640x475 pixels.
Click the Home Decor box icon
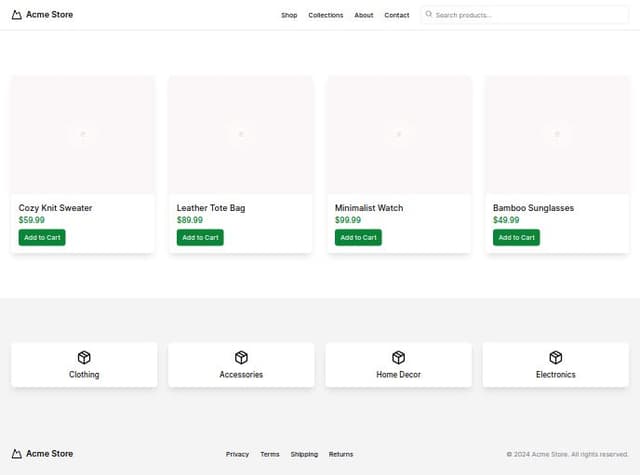398,357
